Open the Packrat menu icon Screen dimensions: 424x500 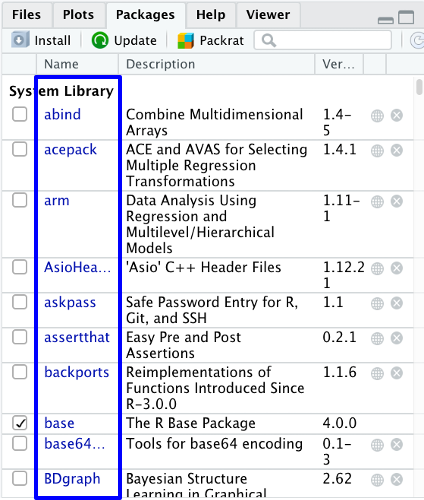click(x=186, y=41)
